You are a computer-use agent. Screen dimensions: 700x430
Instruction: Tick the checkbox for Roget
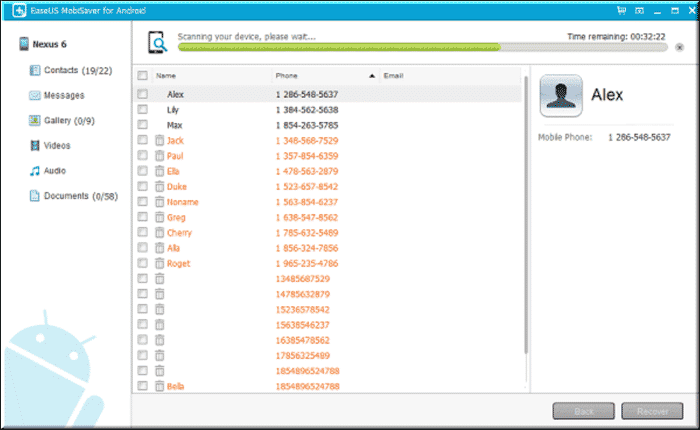click(x=142, y=263)
